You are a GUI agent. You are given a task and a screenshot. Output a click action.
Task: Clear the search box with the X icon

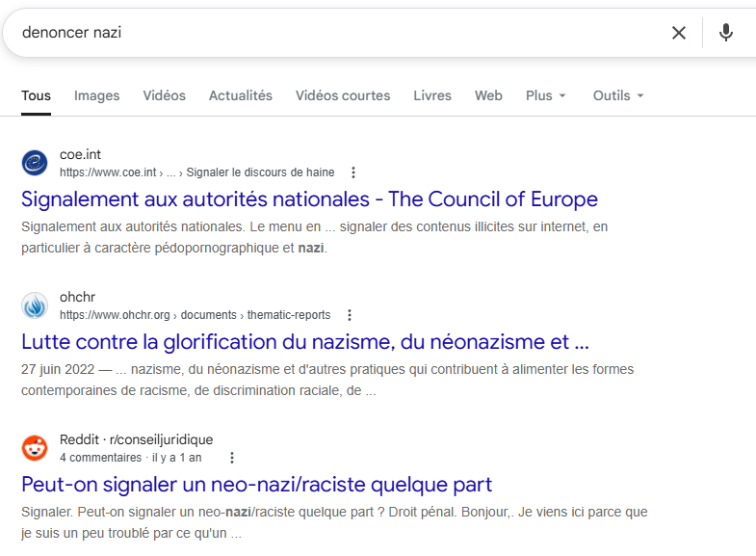679,33
